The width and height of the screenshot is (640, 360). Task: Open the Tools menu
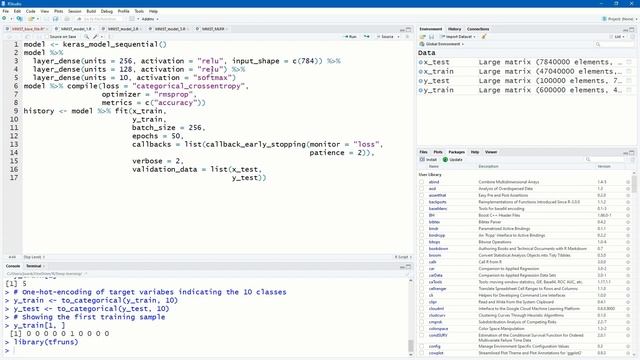139,11
